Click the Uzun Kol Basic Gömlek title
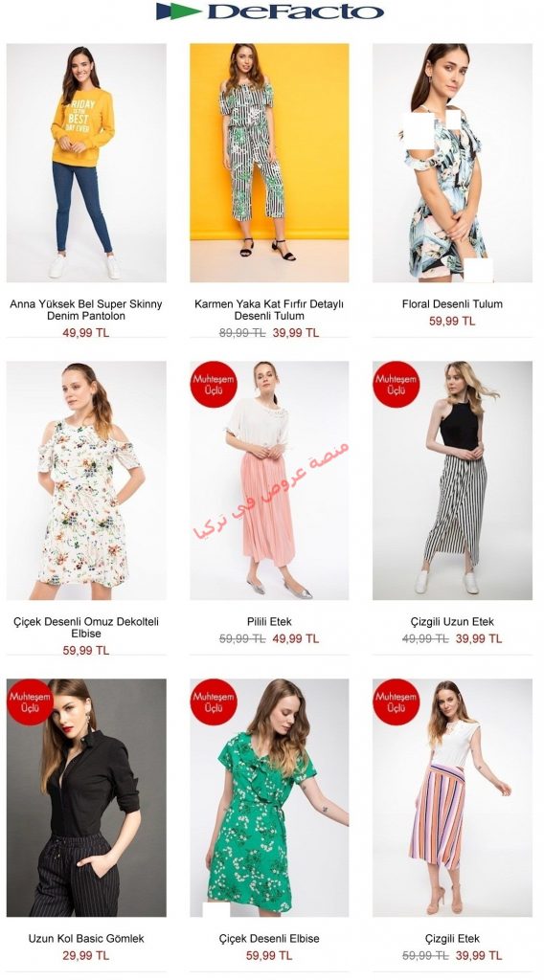Image resolution: width=544 pixels, height=980 pixels. click(86, 939)
